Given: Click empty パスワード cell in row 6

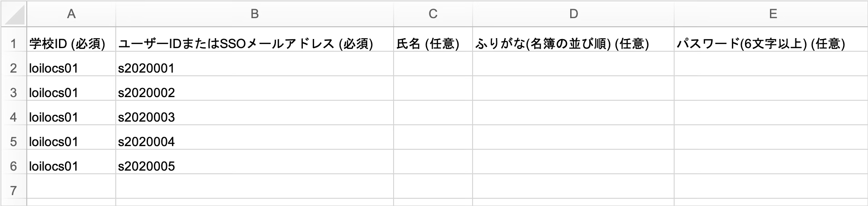Looking at the screenshot, I should (x=771, y=166).
